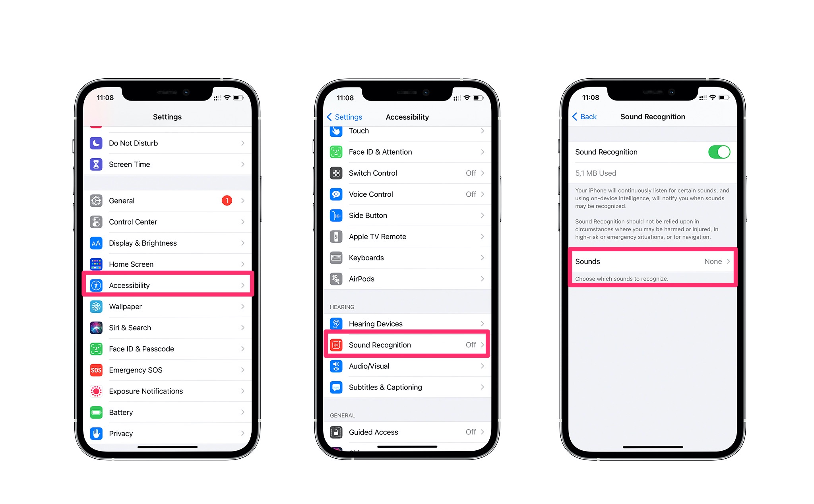The image size is (814, 504).
Task: Open AirPods accessibility settings
Action: coord(407,279)
